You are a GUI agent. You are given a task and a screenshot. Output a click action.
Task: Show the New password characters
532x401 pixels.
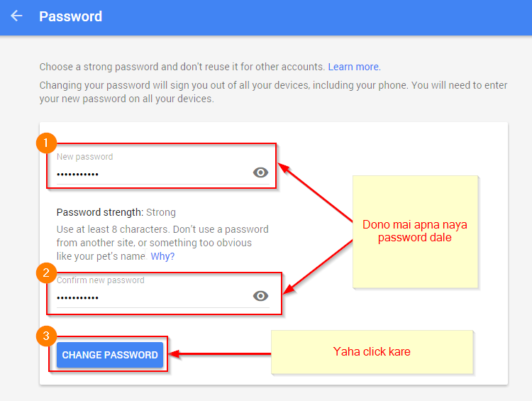[260, 172]
